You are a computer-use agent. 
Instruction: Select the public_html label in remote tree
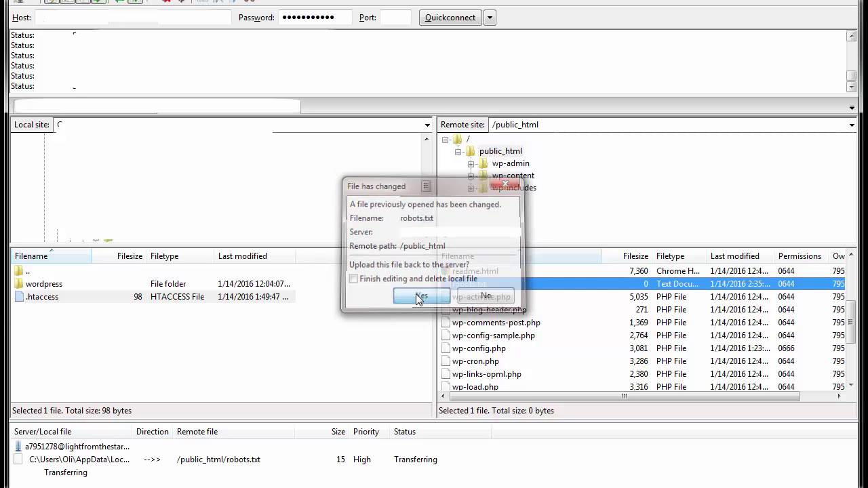click(x=500, y=151)
